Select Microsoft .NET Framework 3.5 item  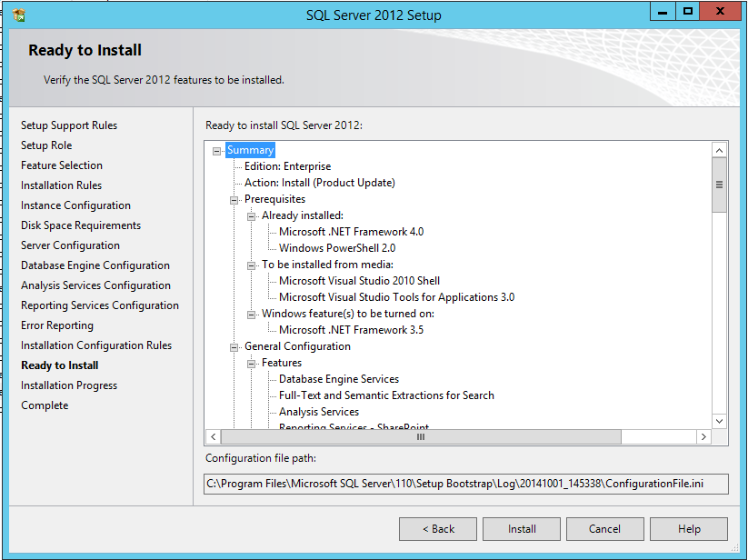point(351,331)
